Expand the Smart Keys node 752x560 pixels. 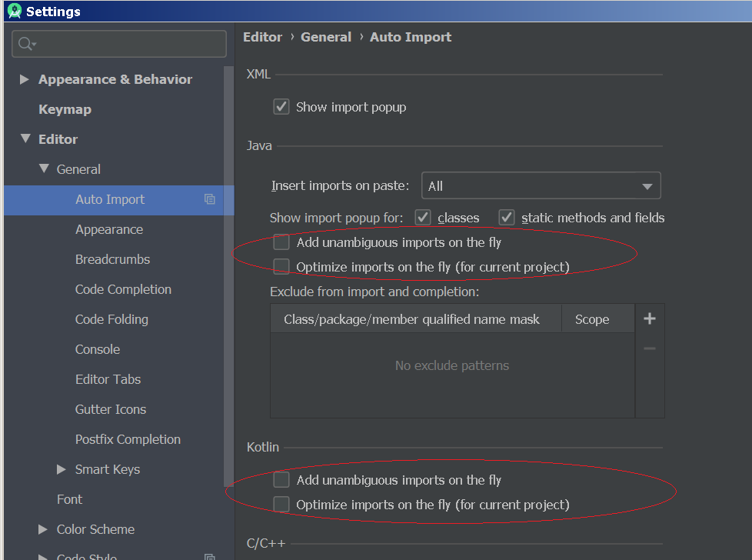coord(61,469)
